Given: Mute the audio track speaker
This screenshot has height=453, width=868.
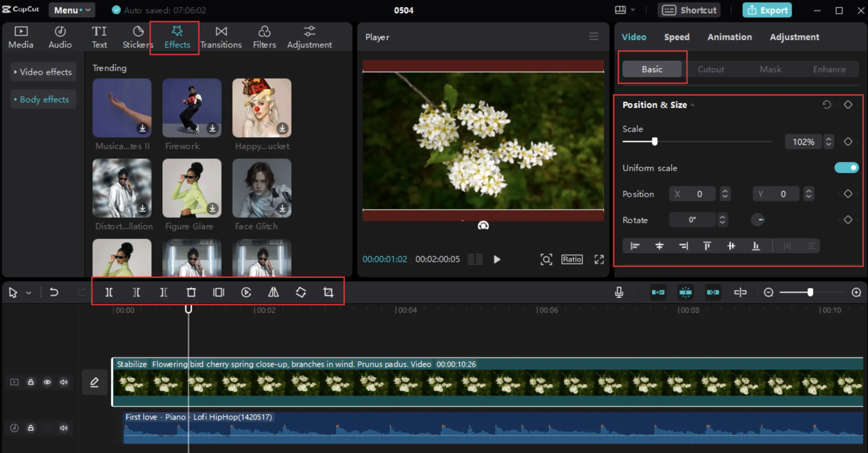Looking at the screenshot, I should pyautogui.click(x=64, y=428).
